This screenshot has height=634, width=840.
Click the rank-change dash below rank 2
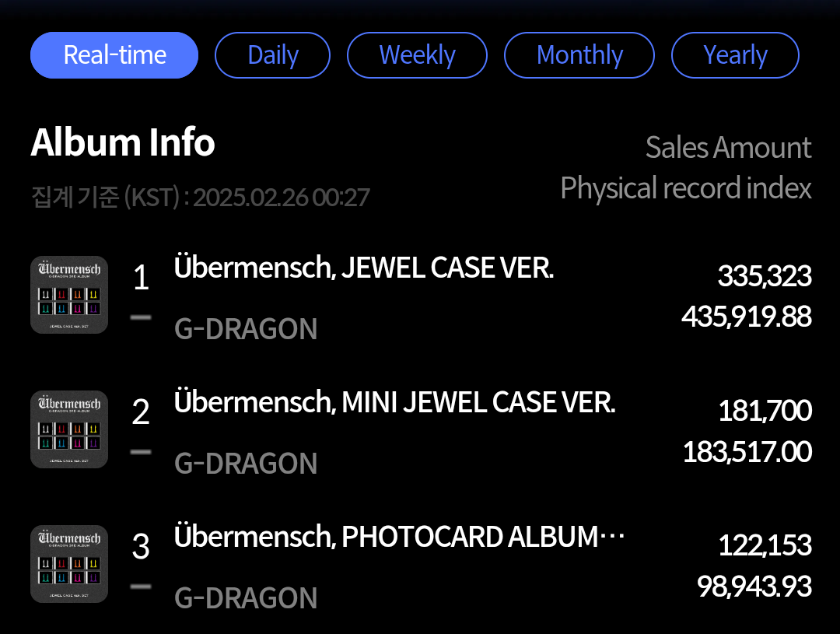[x=141, y=451]
